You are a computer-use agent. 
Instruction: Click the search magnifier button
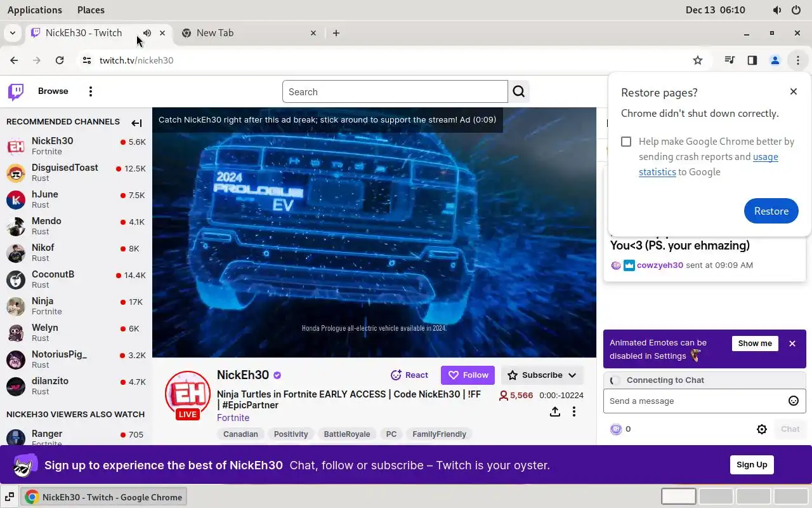click(x=519, y=91)
